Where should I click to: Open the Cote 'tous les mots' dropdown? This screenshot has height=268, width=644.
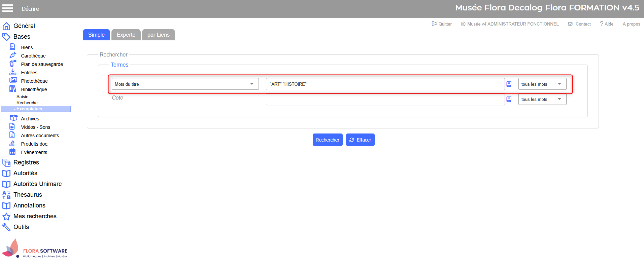pos(542,99)
